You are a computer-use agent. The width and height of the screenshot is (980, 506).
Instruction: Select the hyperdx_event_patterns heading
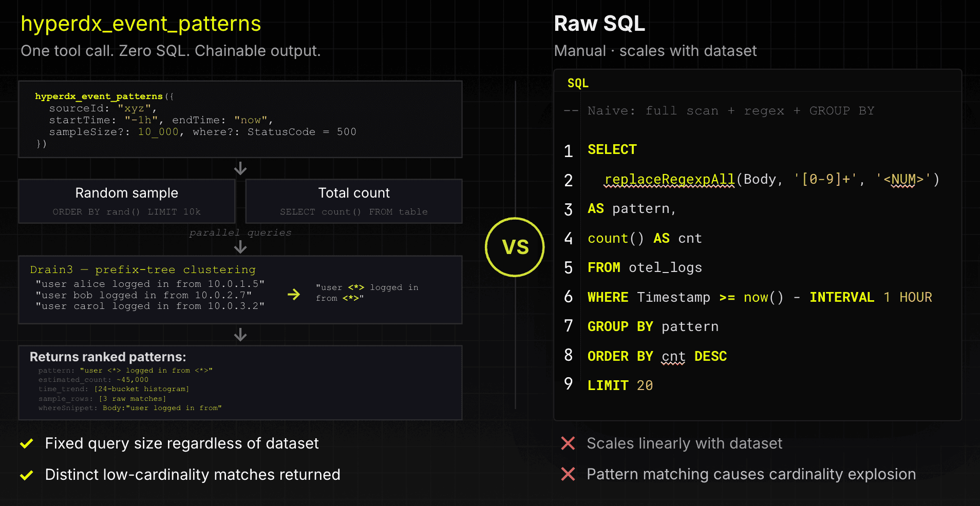click(141, 24)
